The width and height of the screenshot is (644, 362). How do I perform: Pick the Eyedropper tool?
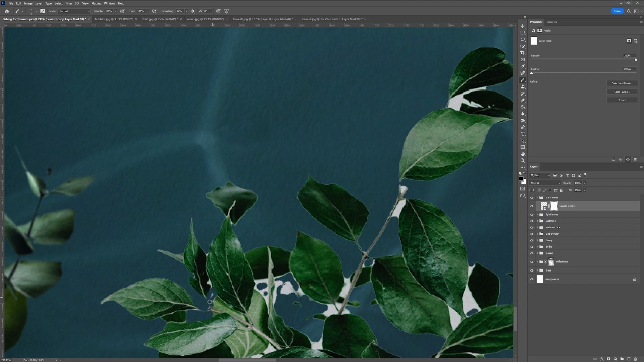[523, 66]
